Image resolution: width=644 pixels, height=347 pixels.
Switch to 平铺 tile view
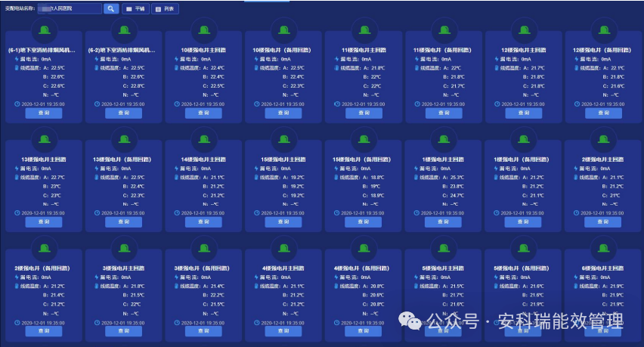(135, 8)
